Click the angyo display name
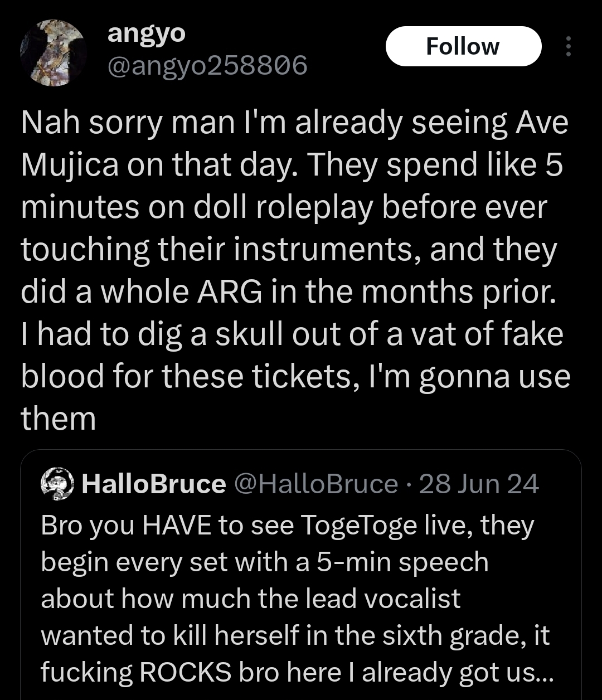This screenshot has height=700, width=602. (x=146, y=33)
